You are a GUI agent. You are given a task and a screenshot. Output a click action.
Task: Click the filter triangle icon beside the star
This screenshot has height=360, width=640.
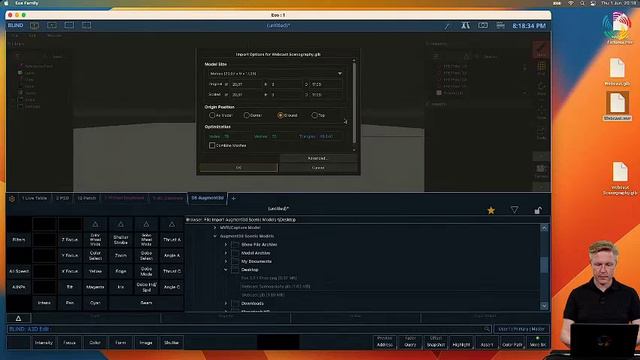514,210
